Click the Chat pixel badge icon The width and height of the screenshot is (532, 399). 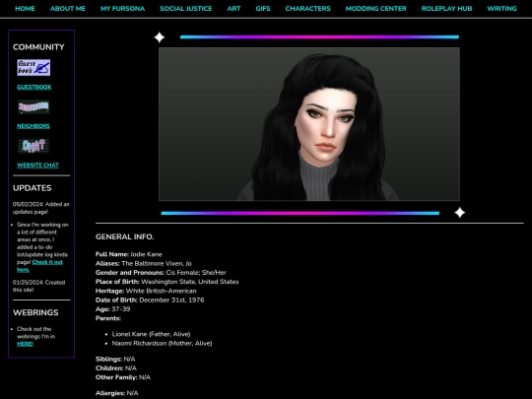pyautogui.click(x=33, y=146)
